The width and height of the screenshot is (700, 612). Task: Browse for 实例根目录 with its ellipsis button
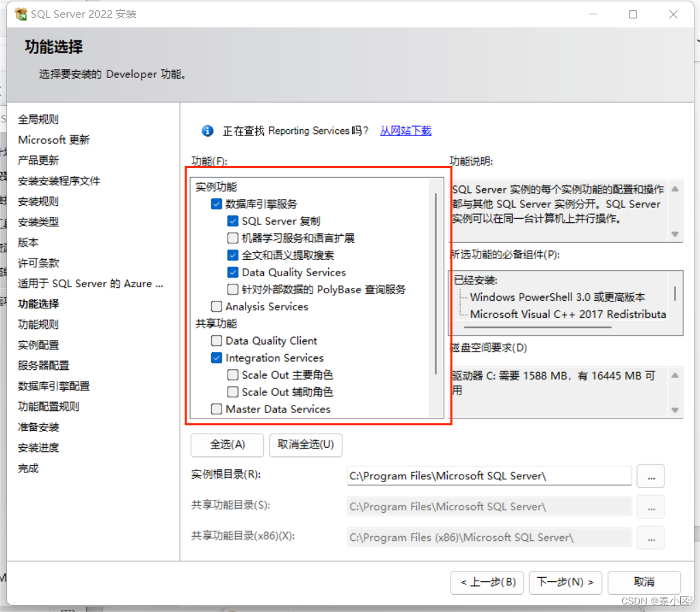(651, 476)
